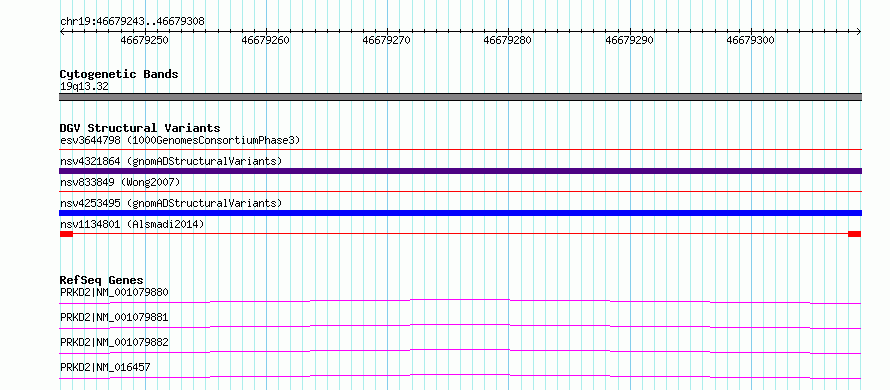
Task: Select the esv3644798 red variant line
Action: tap(460, 150)
